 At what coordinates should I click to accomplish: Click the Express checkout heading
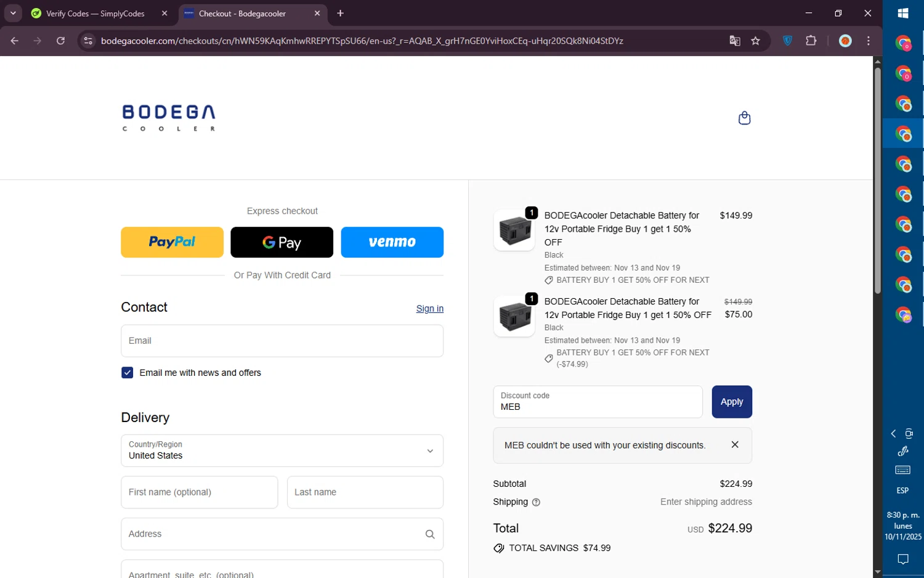click(x=282, y=211)
